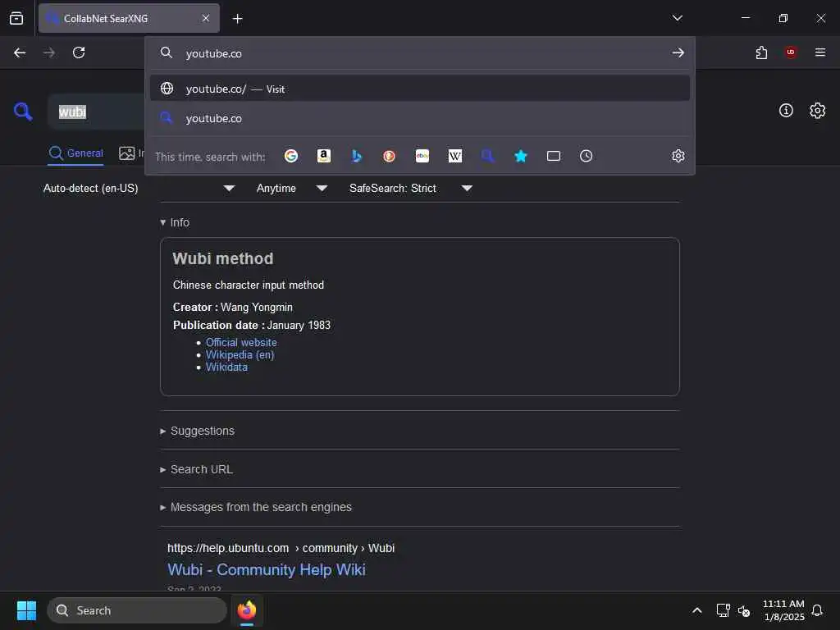
Task: Search with Amazon engine icon
Action: [323, 156]
